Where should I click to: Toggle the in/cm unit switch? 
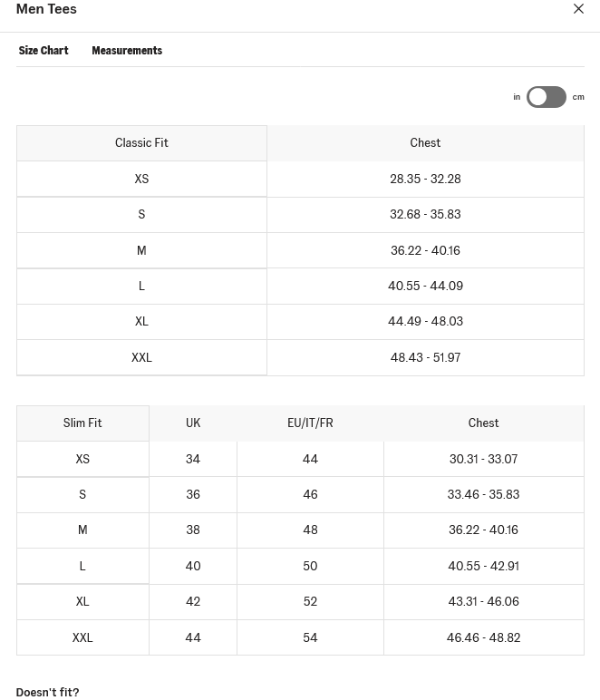click(546, 97)
